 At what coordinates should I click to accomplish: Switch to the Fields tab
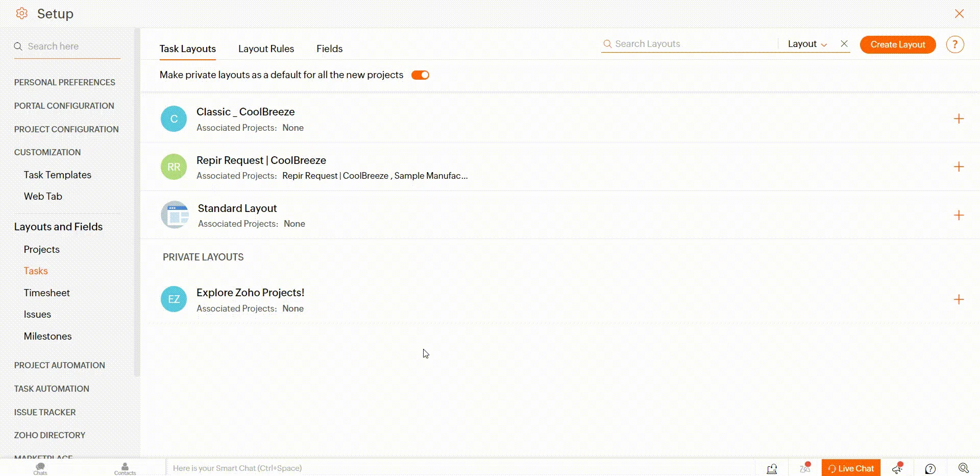coord(329,49)
